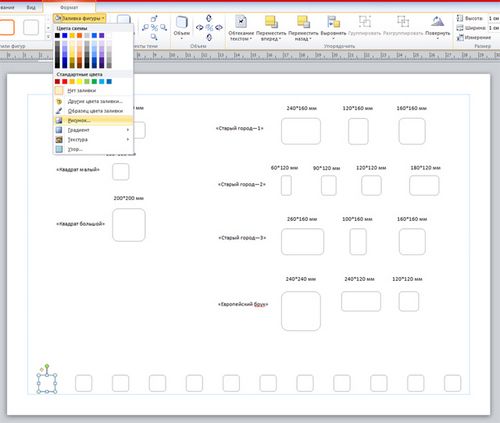500x423 pixels.
Task: Open the Обтекание текстом wrap text tool
Action: click(241, 28)
